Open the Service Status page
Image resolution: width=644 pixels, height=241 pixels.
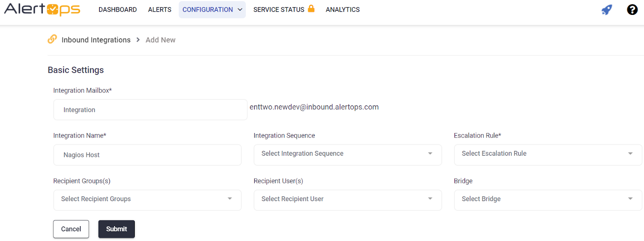[x=279, y=10]
